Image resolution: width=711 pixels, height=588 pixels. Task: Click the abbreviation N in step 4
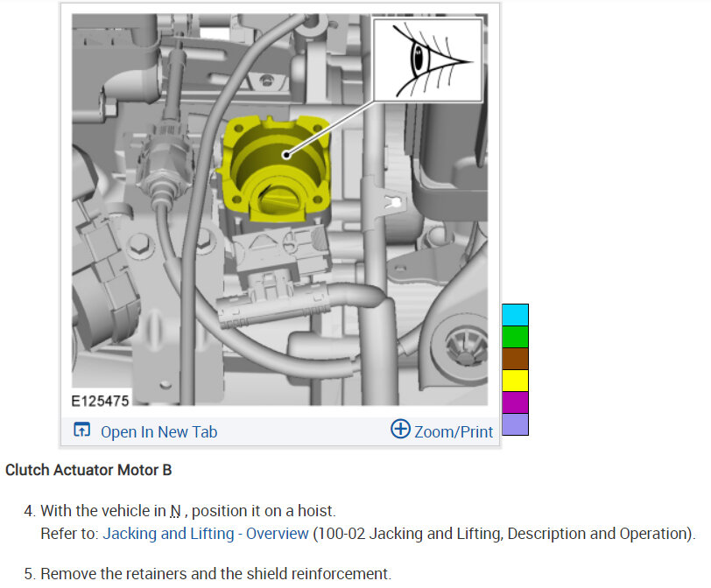[175, 511]
